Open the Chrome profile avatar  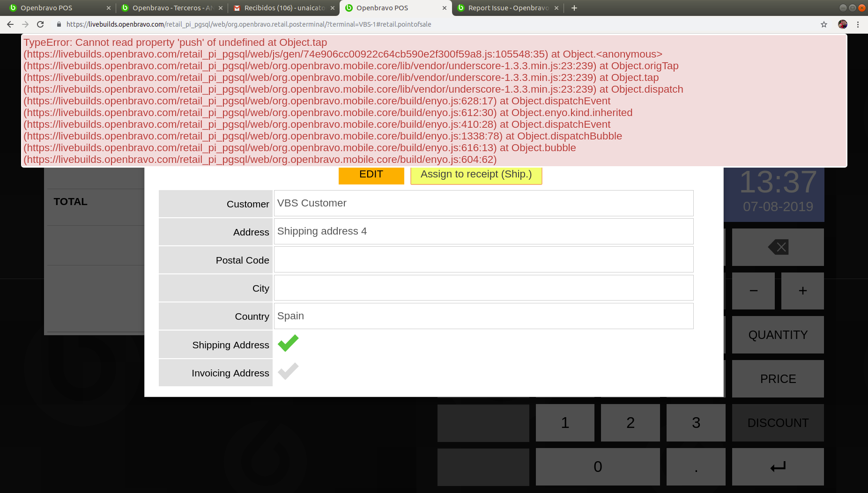click(x=843, y=24)
